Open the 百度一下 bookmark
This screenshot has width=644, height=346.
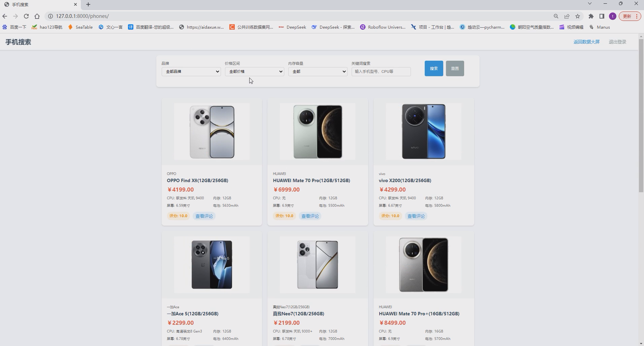[14, 27]
